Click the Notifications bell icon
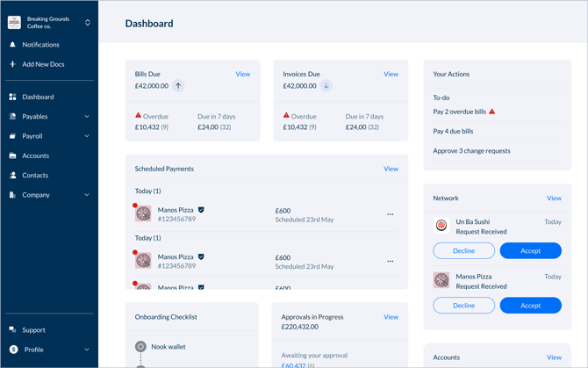588x368 pixels. point(13,44)
